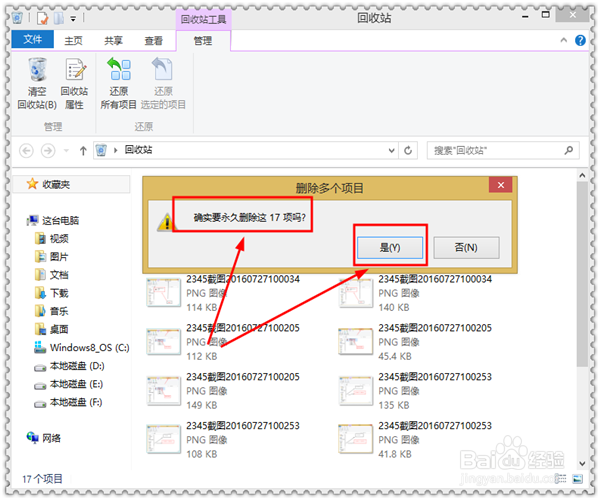
Task: Open Recycle Bin properties (回收站属性) icon
Action: (75, 70)
